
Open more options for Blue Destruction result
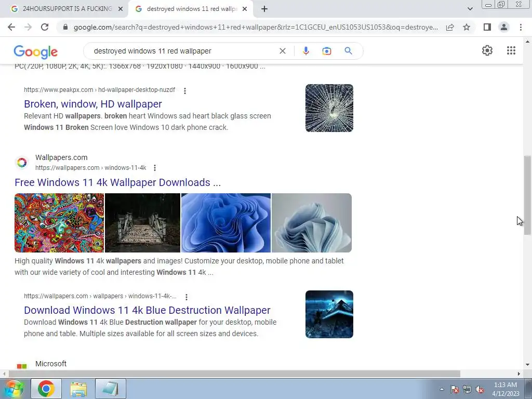(x=187, y=297)
